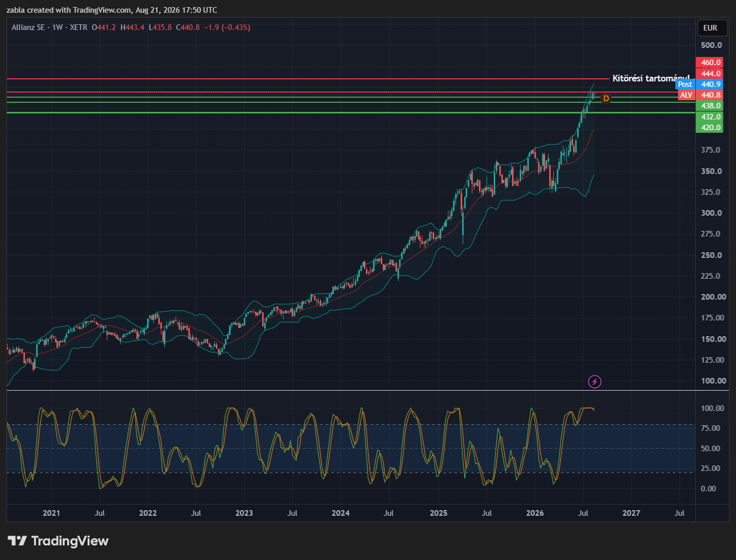This screenshot has height=560, width=736.
Task: Click the 2022 label on time axis
Action: click(x=148, y=513)
